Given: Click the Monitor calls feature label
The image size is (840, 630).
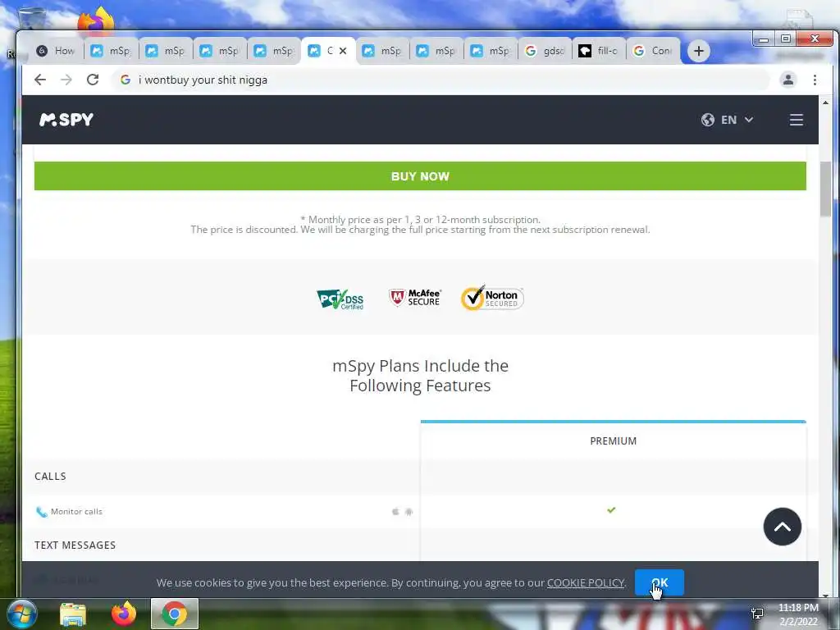Looking at the screenshot, I should 76,512.
